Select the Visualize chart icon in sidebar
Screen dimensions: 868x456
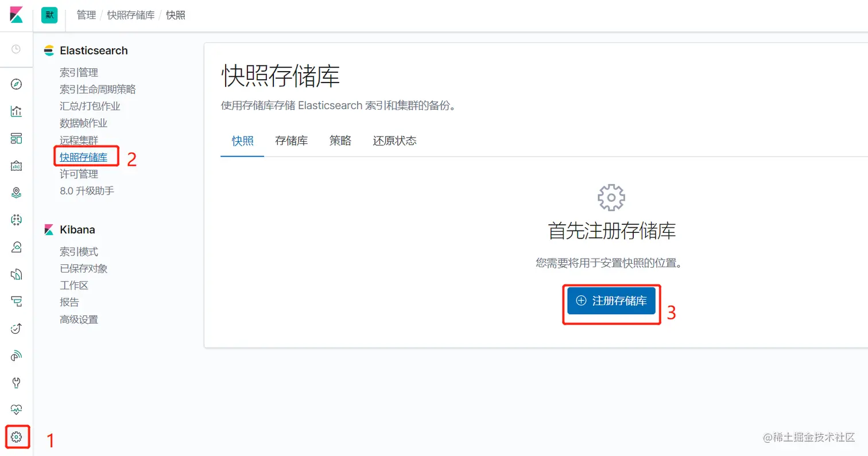[17, 111]
